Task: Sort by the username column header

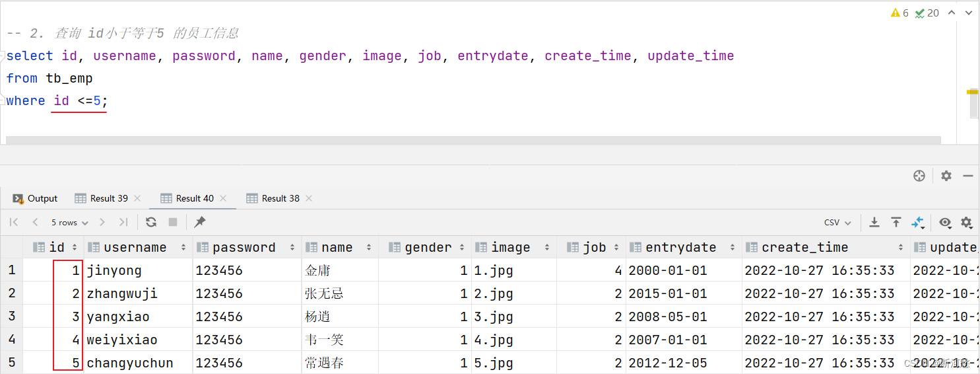Action: click(136, 247)
